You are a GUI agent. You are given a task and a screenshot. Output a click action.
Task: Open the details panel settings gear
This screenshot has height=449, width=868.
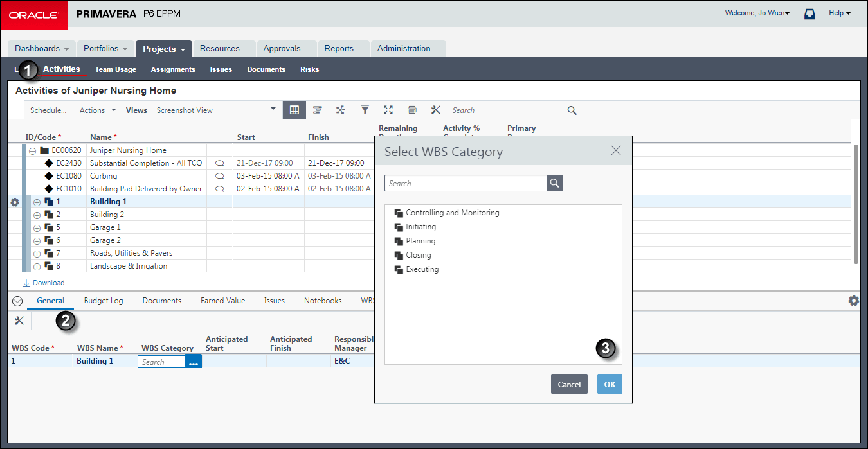(854, 300)
